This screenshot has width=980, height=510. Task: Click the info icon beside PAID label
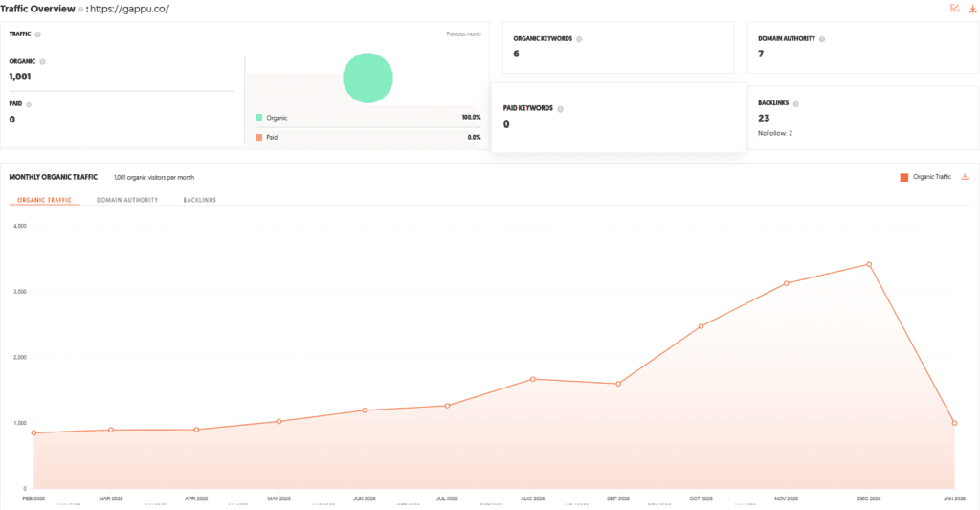point(29,104)
